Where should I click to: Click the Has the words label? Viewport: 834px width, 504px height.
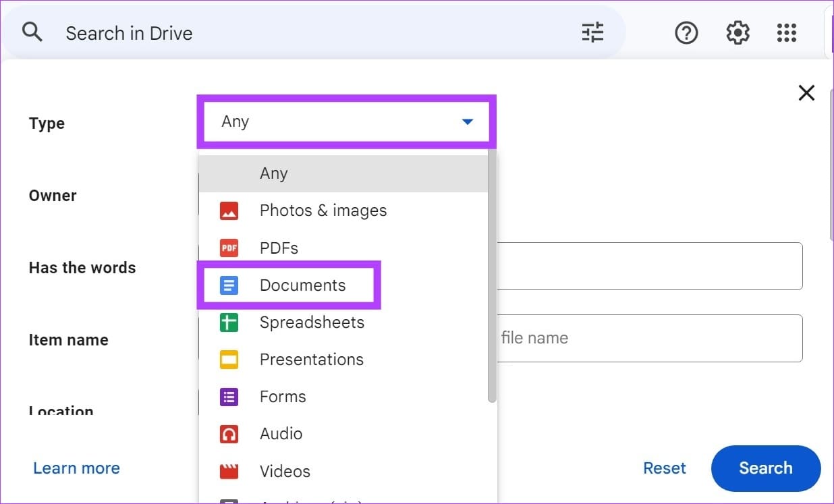pos(82,268)
